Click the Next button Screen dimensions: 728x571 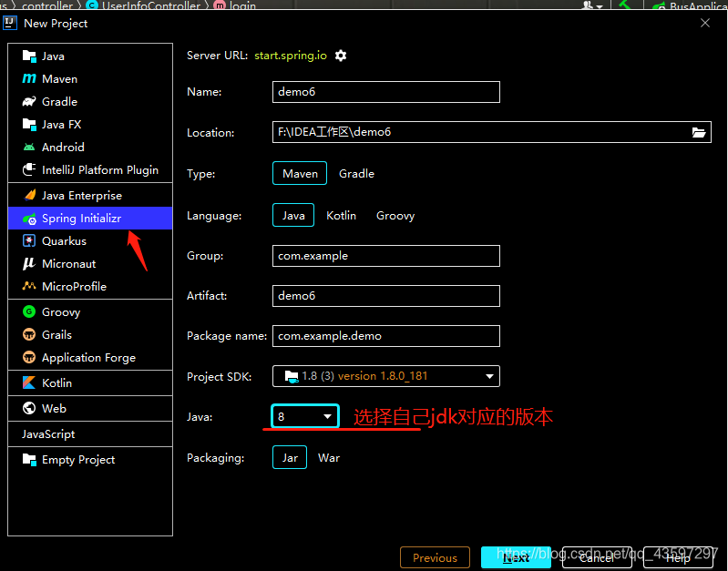[516, 557]
